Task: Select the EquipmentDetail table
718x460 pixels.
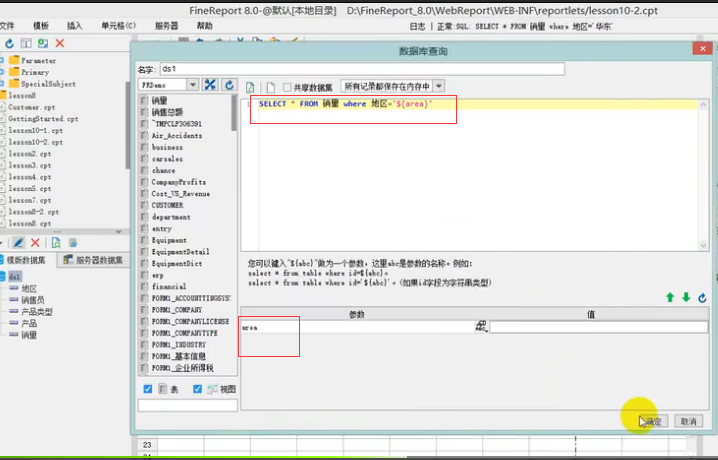Action: [x=180, y=252]
